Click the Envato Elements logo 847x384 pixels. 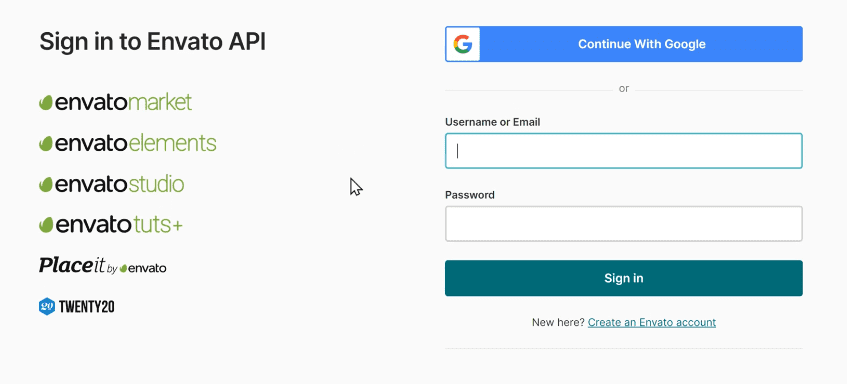(127, 143)
